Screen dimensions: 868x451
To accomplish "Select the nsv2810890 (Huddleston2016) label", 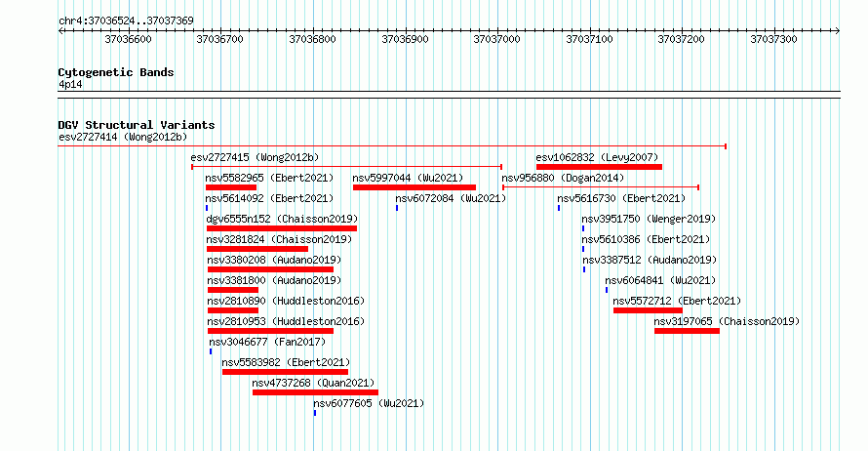I will [x=286, y=301].
